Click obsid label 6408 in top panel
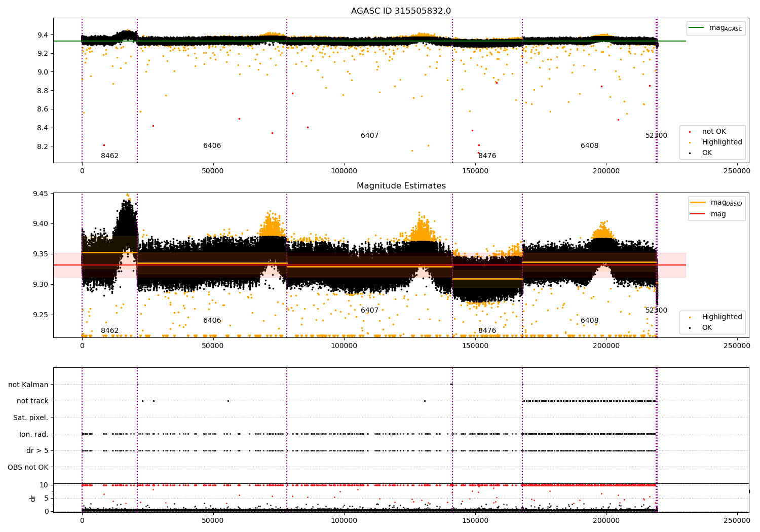 [589, 146]
